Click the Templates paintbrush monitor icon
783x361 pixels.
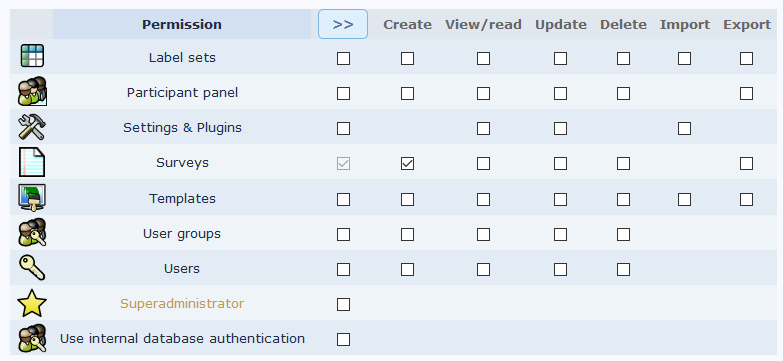click(32, 198)
